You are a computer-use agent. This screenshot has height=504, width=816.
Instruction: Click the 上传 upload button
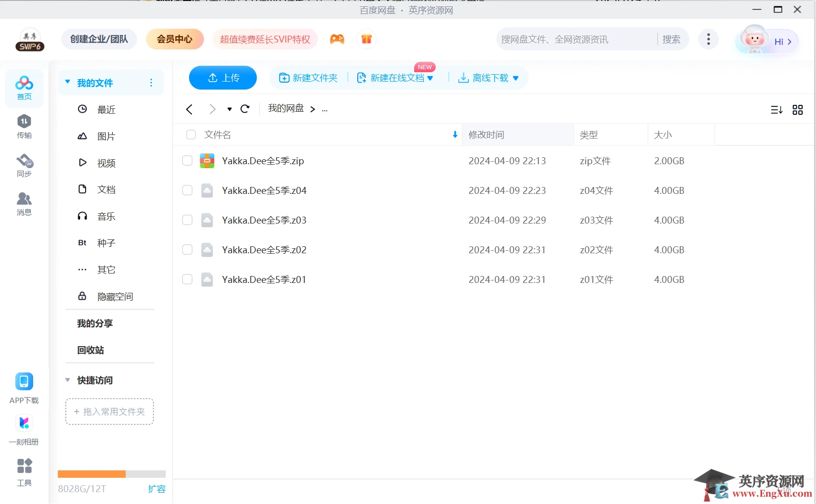click(x=223, y=78)
